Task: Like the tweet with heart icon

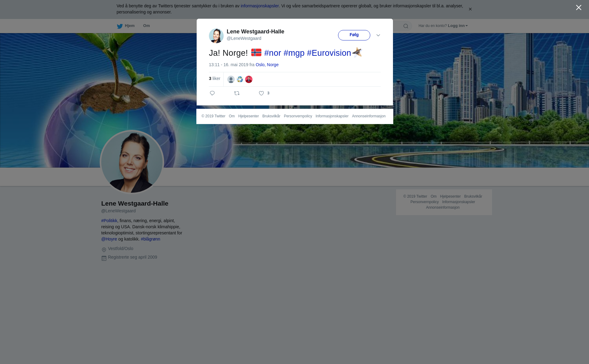Action: point(261,93)
